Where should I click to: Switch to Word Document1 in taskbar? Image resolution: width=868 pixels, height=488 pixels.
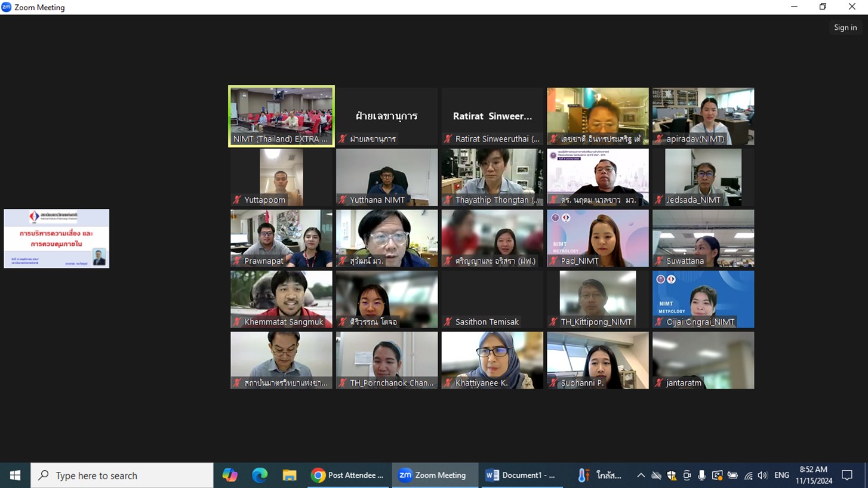click(521, 475)
